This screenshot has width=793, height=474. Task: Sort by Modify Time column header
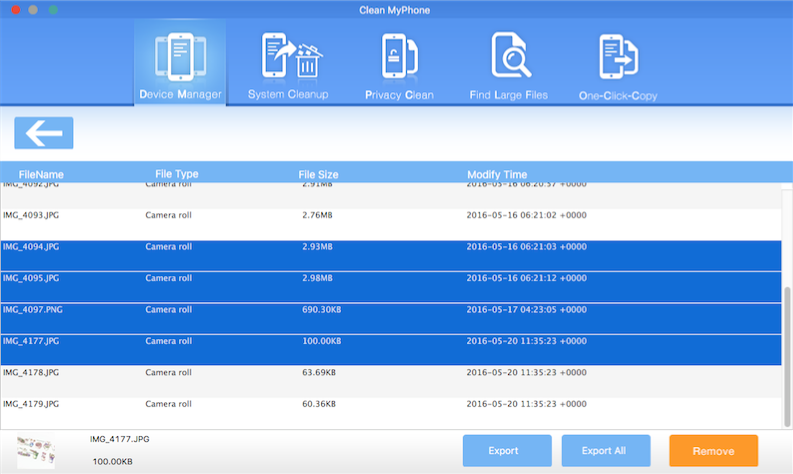(x=497, y=175)
